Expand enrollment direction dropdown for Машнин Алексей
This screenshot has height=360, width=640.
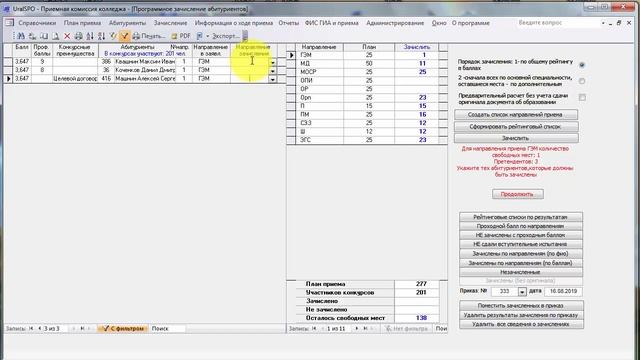pos(273,79)
